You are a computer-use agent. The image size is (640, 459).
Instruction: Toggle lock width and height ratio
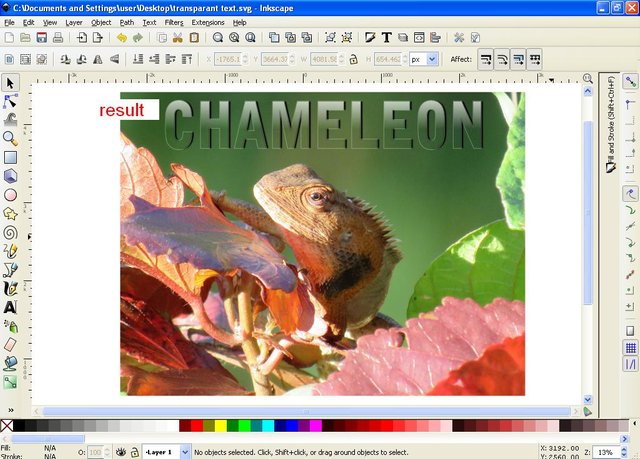[353, 60]
